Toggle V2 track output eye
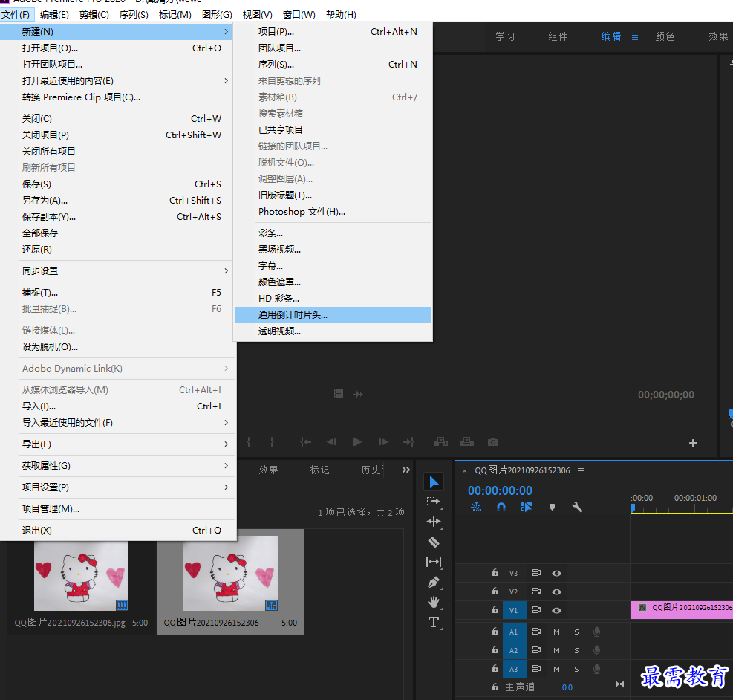The height and width of the screenshot is (700, 733). (556, 592)
